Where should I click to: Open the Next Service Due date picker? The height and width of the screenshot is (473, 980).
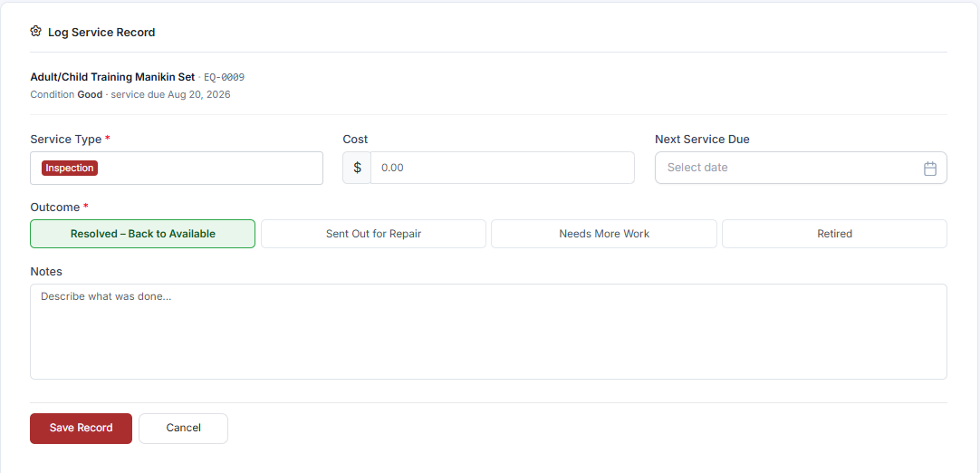click(801, 168)
